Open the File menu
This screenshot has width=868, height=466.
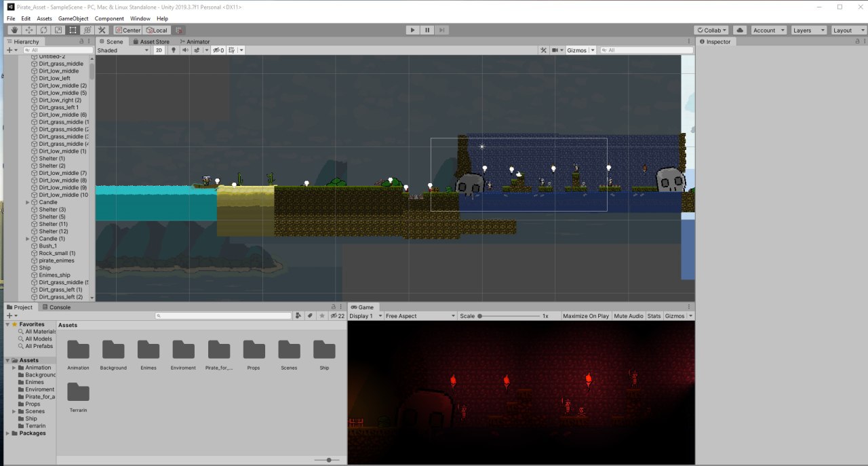click(11, 18)
